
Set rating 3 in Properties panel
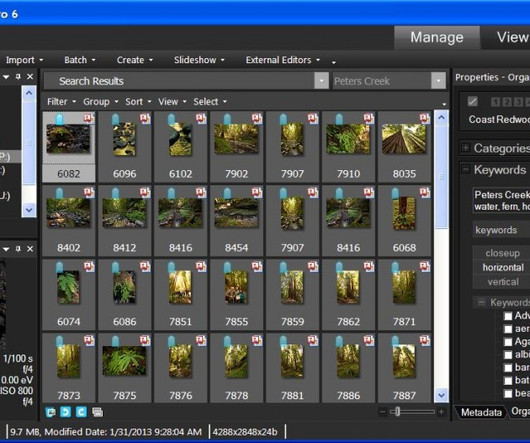[518, 102]
